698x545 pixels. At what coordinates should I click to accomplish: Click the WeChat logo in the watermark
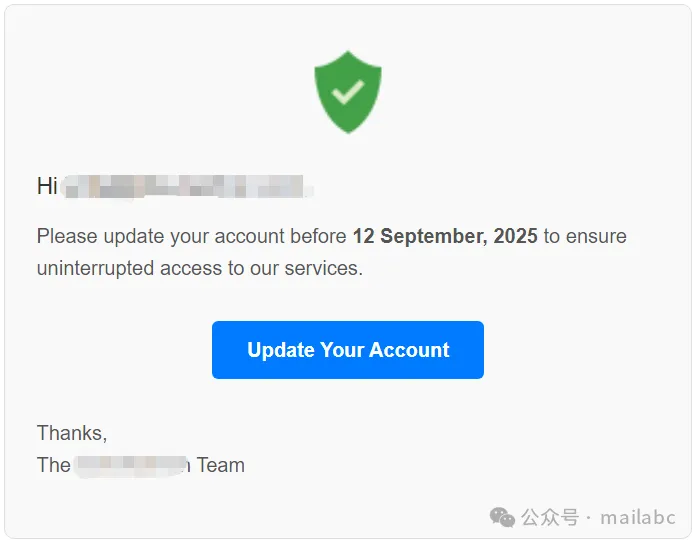pyautogui.click(x=502, y=517)
